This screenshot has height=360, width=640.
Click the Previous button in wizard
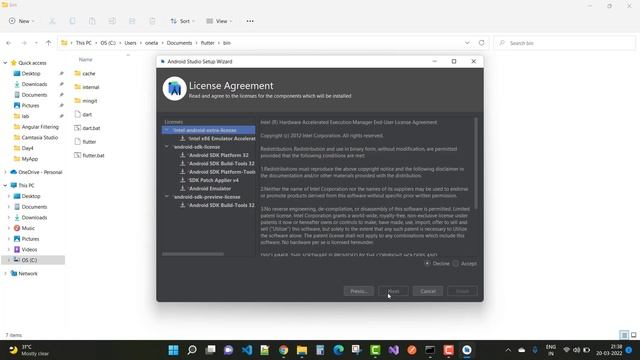tap(359, 291)
